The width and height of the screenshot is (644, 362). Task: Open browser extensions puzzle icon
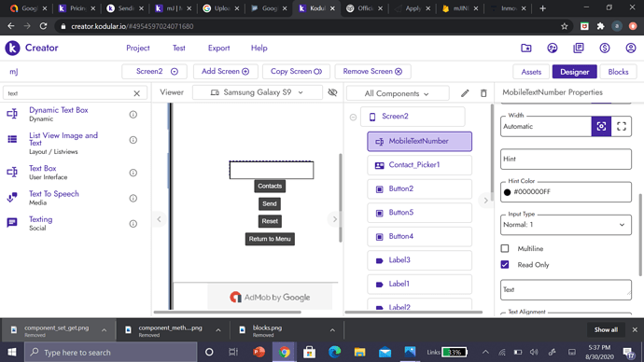(x=601, y=26)
